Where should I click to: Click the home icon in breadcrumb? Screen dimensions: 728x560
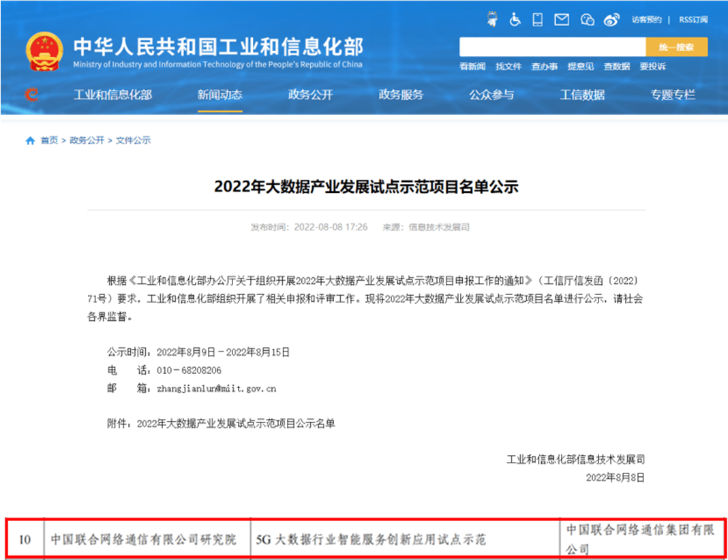click(x=30, y=140)
